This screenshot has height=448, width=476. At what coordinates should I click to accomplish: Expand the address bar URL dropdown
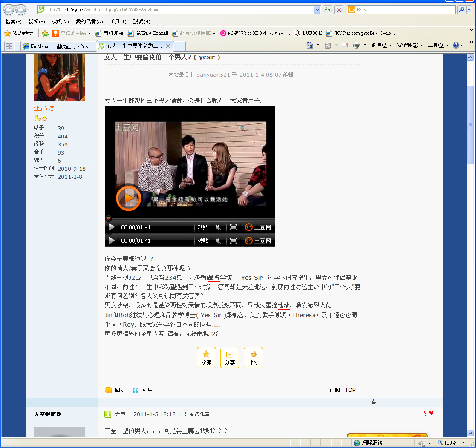[x=317, y=10]
